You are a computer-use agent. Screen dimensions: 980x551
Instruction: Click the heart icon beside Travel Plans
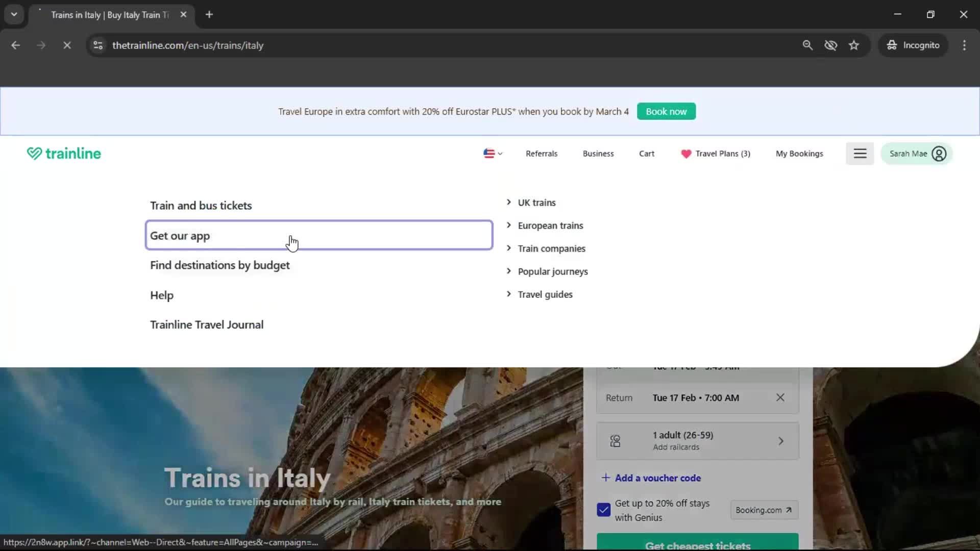click(x=685, y=154)
